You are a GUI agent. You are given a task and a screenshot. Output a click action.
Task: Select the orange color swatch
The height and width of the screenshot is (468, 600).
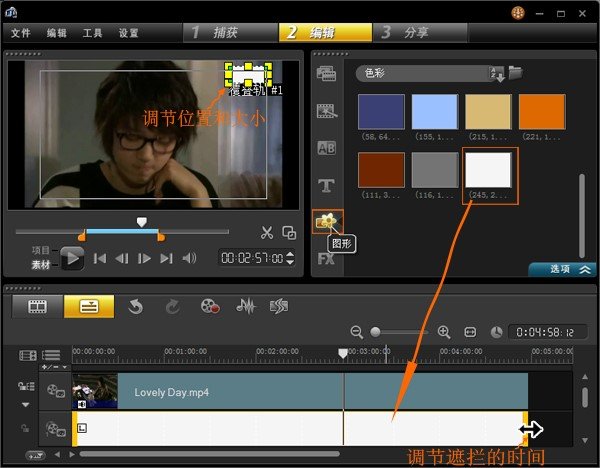542,112
